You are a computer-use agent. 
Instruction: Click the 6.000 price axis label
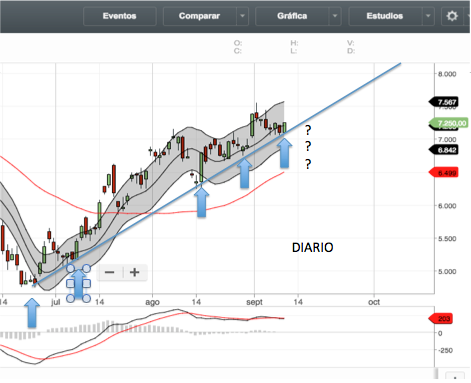pyautogui.click(x=447, y=206)
